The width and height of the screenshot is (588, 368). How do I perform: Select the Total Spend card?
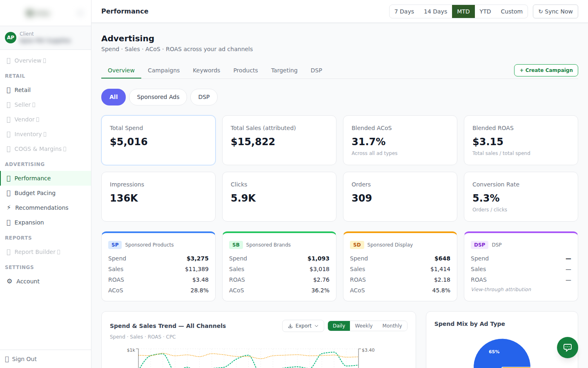(158, 140)
